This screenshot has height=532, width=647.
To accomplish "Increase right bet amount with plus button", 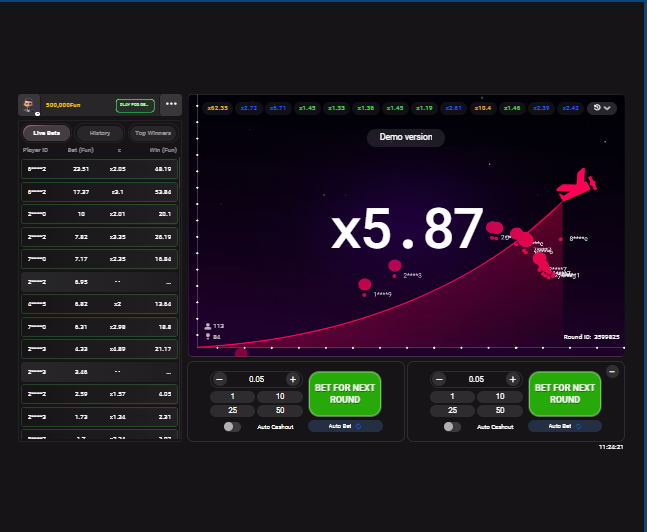I will pos(512,379).
